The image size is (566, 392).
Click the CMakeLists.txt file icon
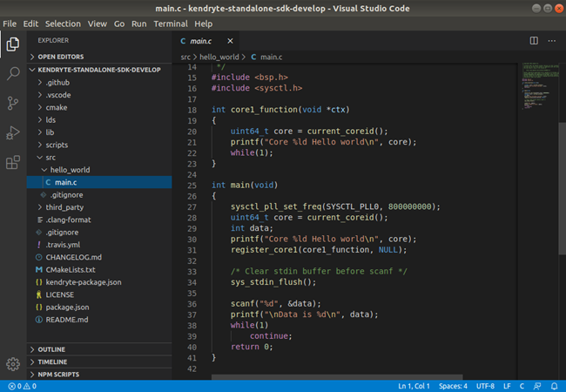pyautogui.click(x=39, y=270)
